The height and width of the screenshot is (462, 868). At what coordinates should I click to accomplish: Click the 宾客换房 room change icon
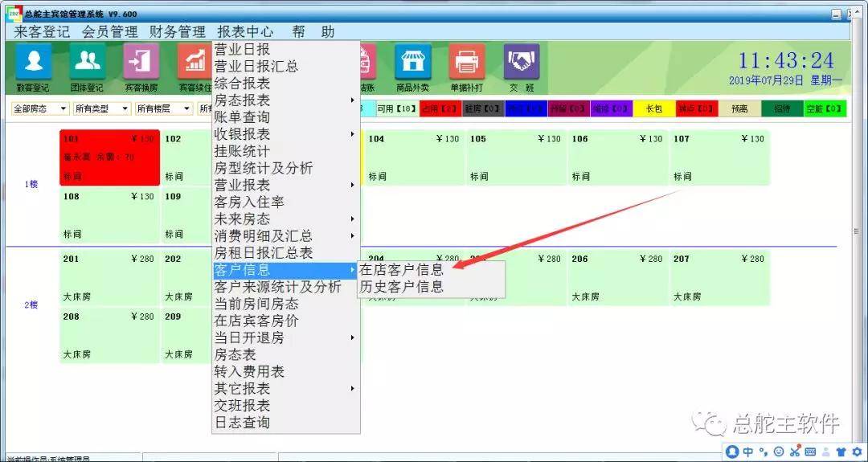(141, 63)
